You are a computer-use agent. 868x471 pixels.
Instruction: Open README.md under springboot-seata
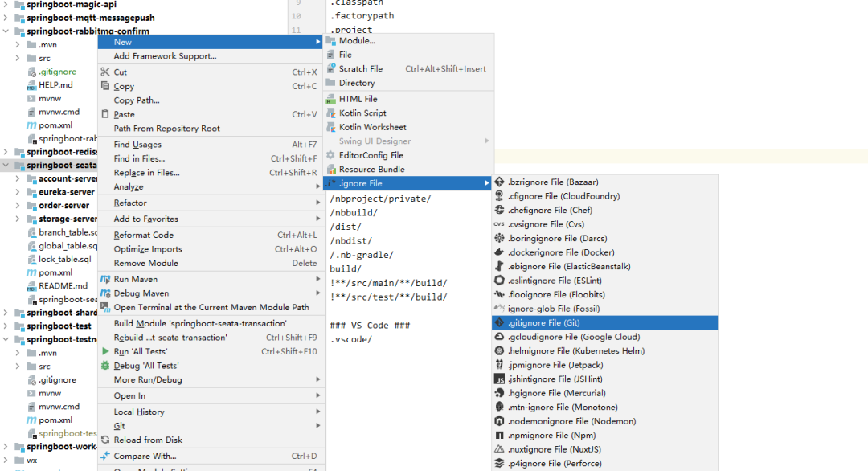coord(63,285)
